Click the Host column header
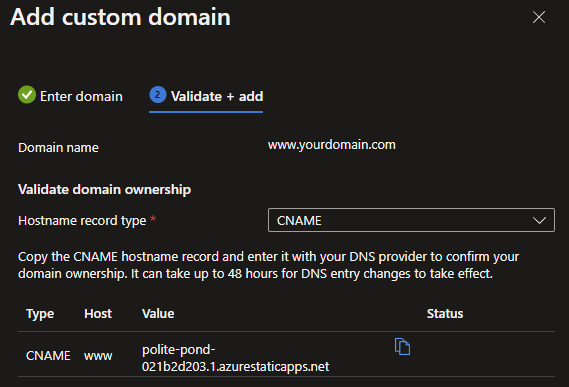This screenshot has height=387, width=569. click(98, 314)
